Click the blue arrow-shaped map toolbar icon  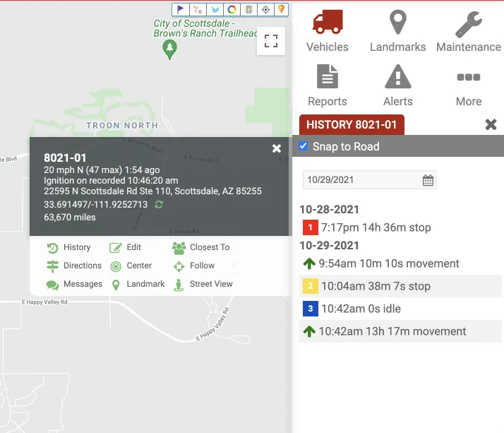tap(215, 10)
